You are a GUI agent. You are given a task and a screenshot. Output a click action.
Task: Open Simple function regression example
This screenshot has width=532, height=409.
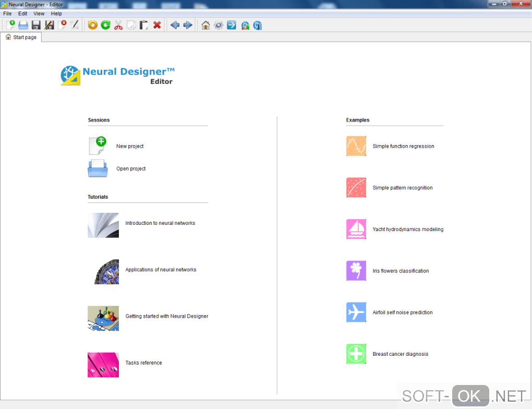[x=403, y=146]
